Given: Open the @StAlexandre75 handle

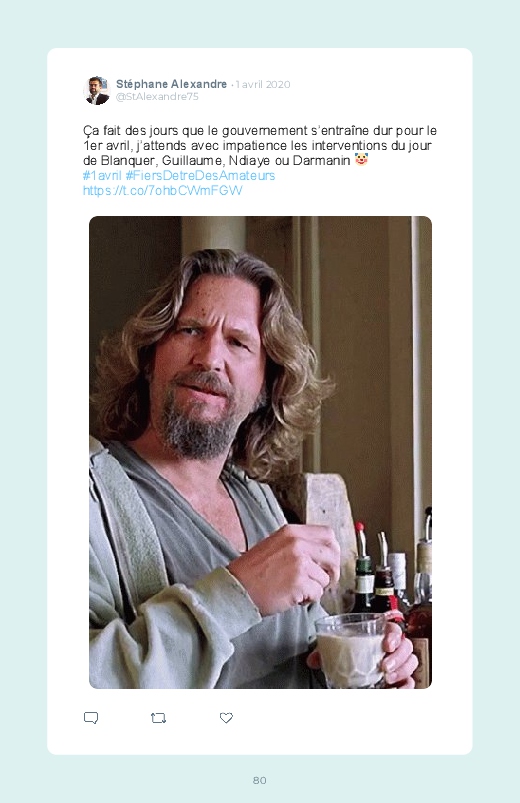Looking at the screenshot, I should pyautogui.click(x=157, y=97).
